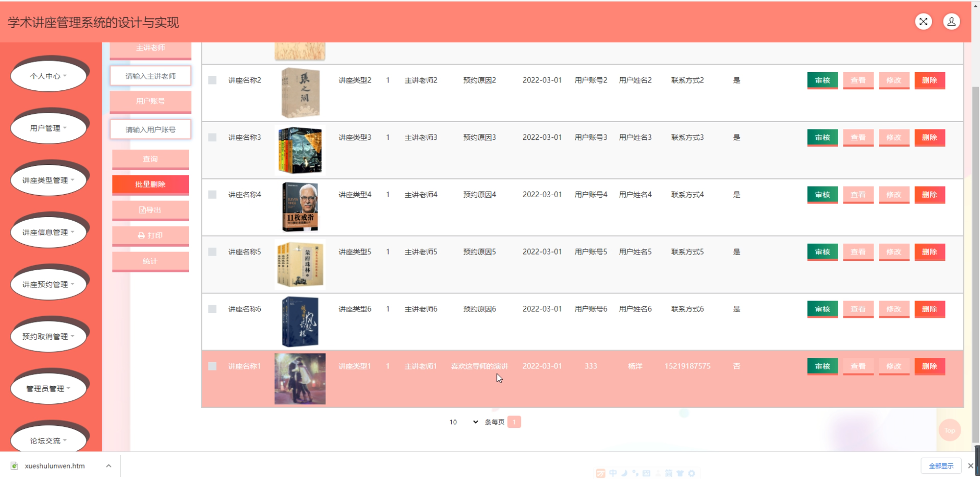Click 删除 for 讲座名称5
The image size is (980, 479).
(929, 252)
